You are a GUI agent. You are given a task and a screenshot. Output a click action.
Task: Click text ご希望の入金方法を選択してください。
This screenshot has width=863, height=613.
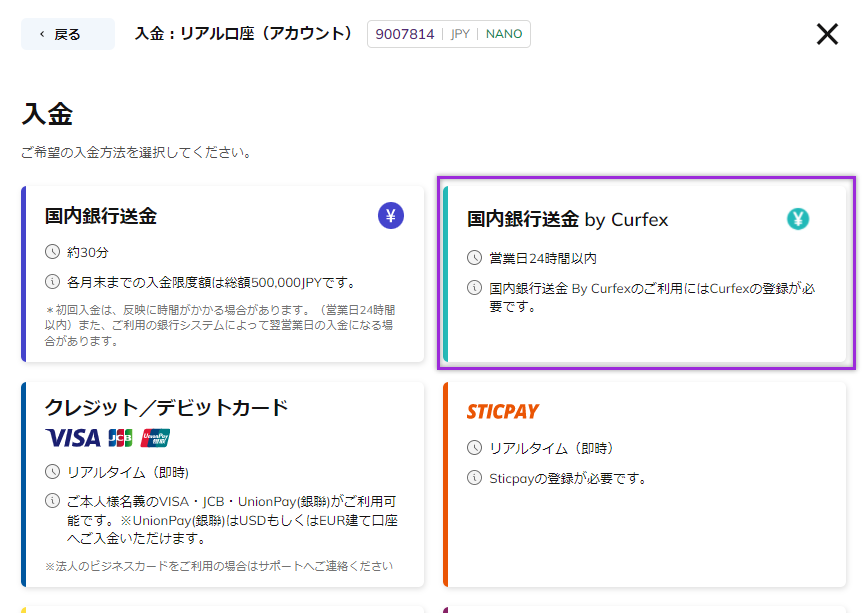136,152
